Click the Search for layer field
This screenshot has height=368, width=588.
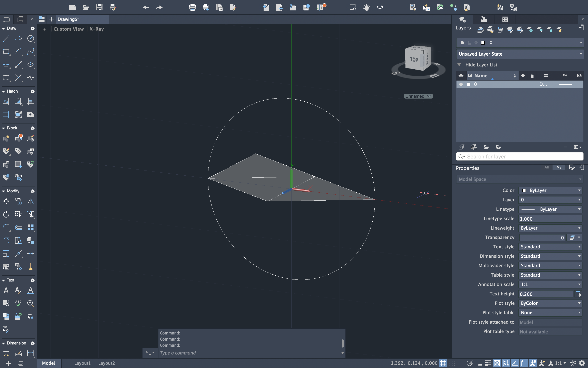[x=520, y=156]
